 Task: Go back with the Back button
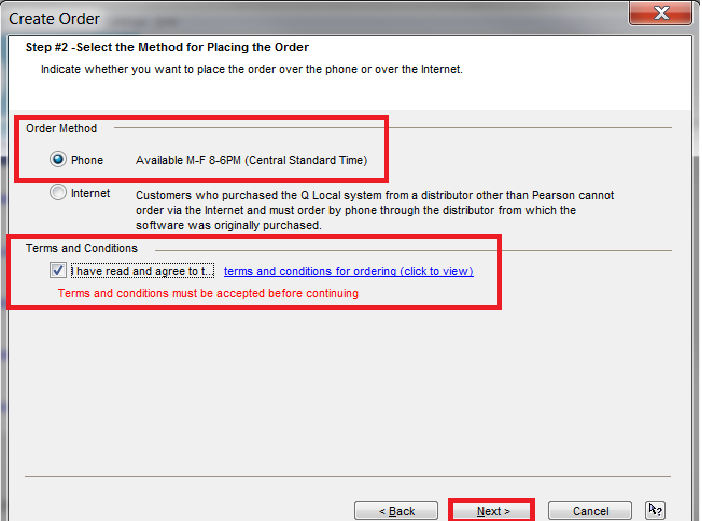[396, 511]
